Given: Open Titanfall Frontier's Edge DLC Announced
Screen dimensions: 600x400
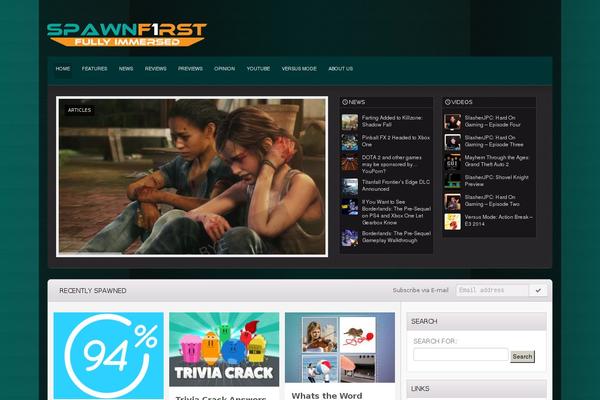Looking at the screenshot, I should tap(396, 186).
